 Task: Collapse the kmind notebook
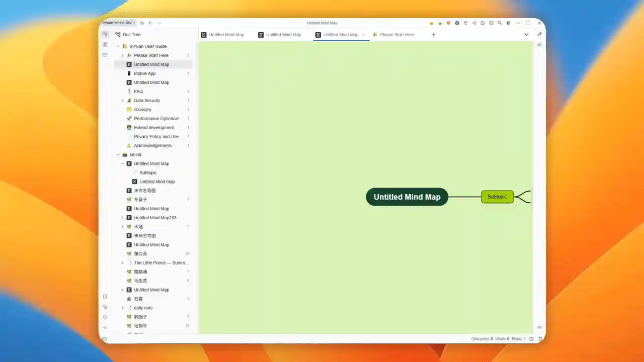tap(118, 155)
